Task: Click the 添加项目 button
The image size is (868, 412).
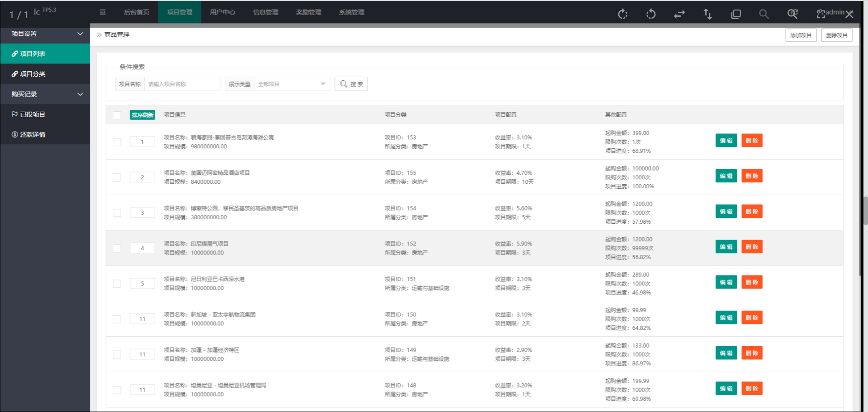Action: 800,35
